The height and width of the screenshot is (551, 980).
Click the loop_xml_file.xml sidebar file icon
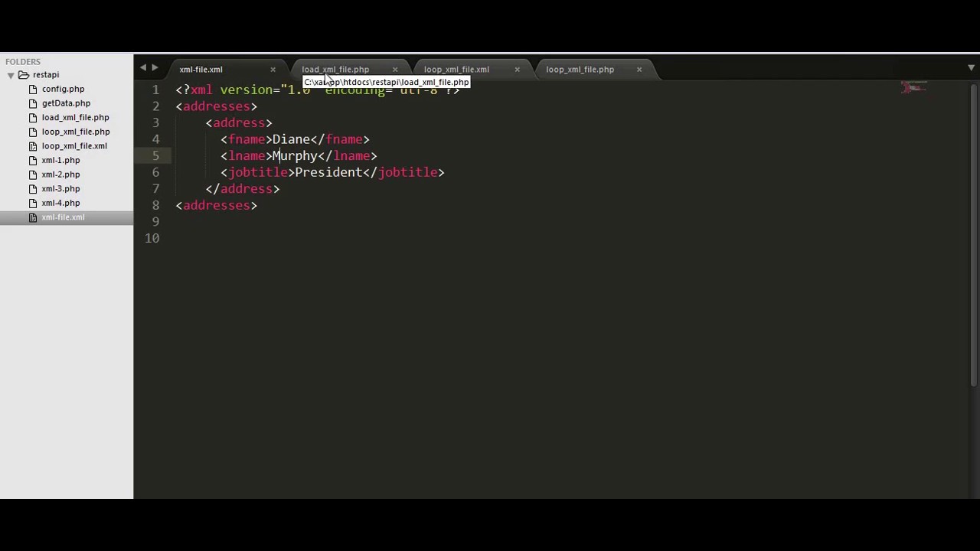[33, 146]
